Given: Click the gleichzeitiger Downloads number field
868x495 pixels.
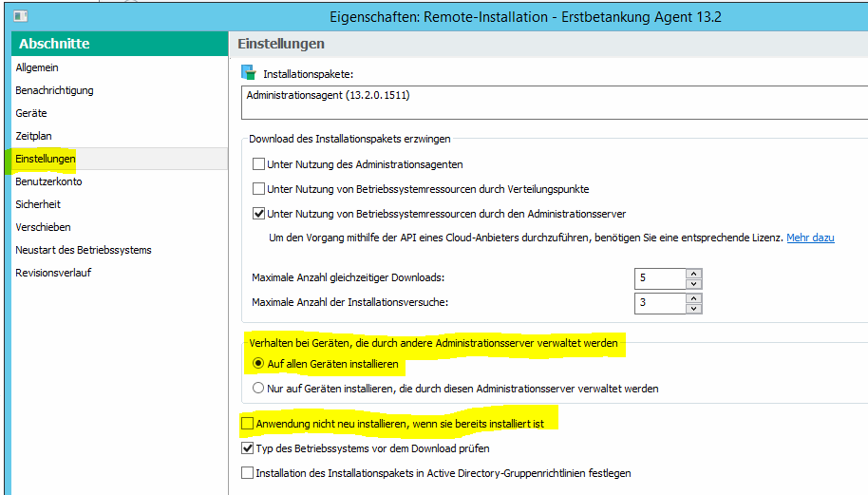Looking at the screenshot, I should pyautogui.click(x=660, y=278).
